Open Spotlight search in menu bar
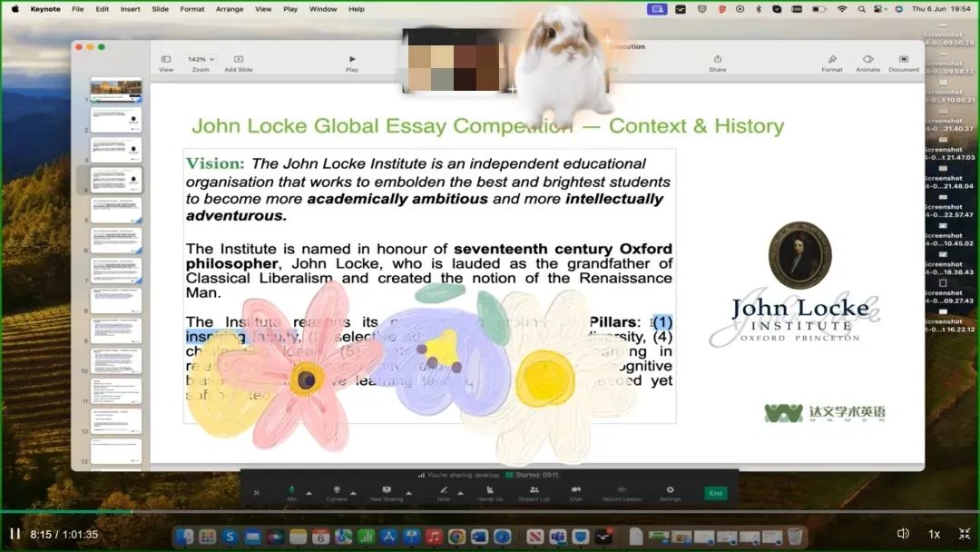The width and height of the screenshot is (980, 552). click(x=862, y=9)
